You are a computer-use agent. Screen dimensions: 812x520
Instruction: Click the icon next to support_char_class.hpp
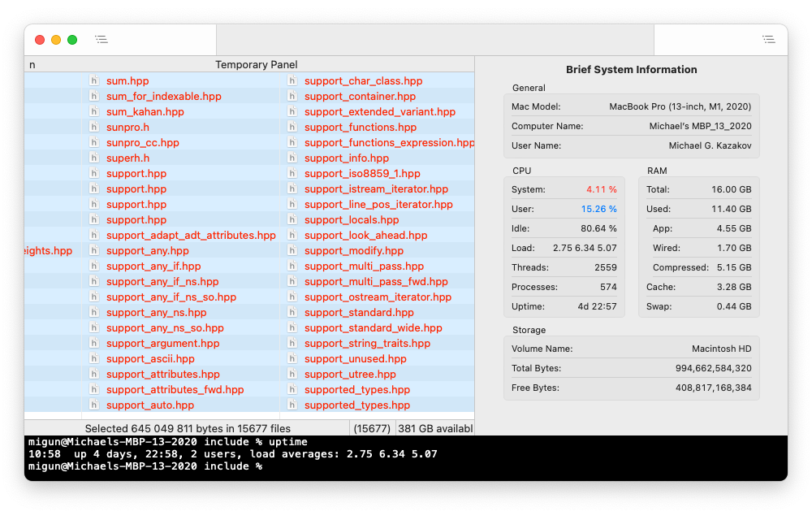[x=292, y=81]
